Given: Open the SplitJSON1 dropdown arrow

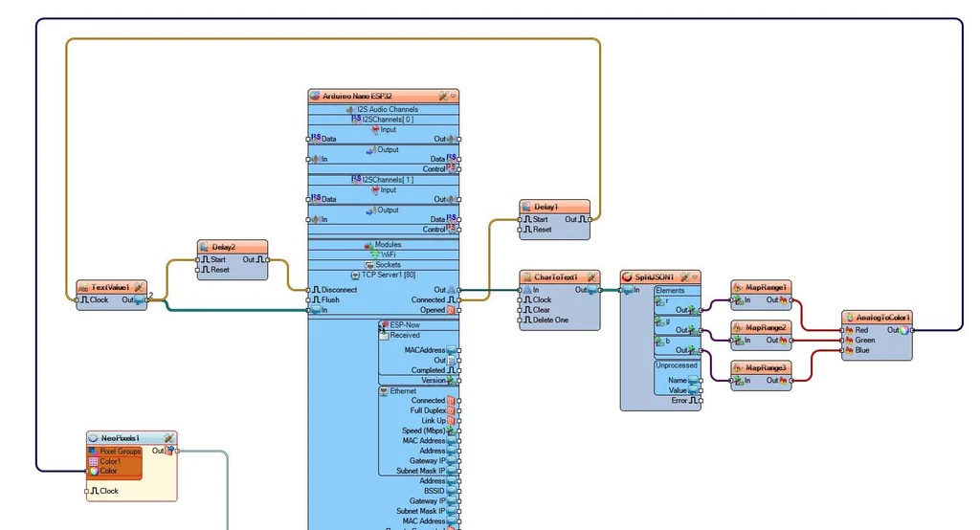Looking at the screenshot, I should [x=695, y=277].
